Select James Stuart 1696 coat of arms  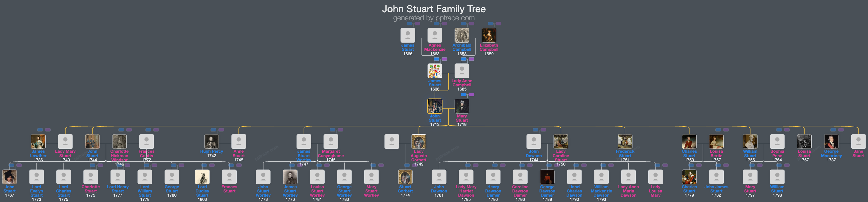point(435,71)
